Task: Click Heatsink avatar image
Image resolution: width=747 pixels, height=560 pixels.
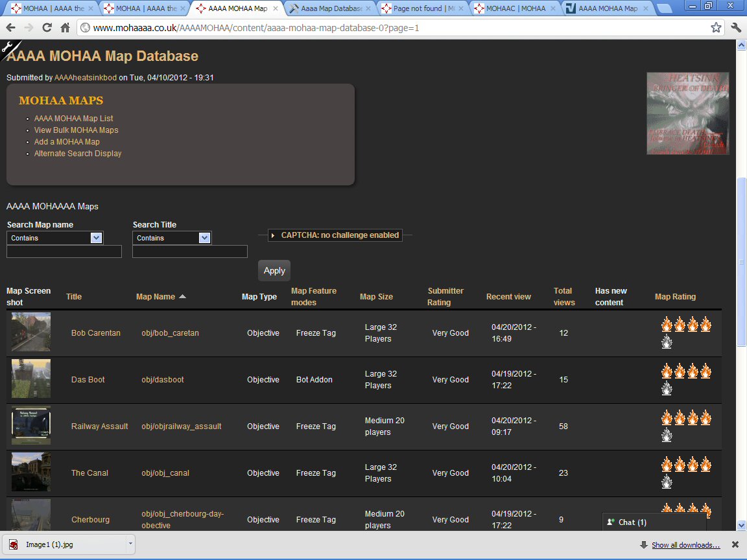Action: tap(688, 113)
